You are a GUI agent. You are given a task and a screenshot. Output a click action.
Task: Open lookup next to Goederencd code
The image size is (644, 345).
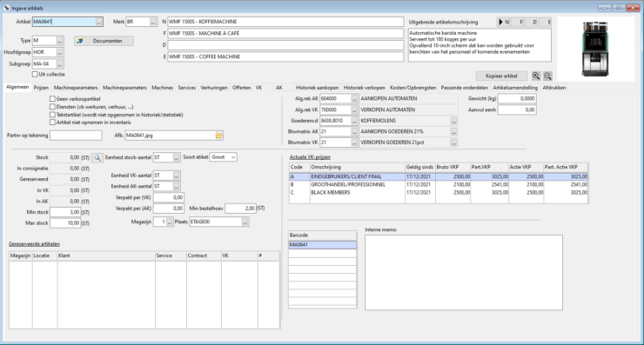354,121
